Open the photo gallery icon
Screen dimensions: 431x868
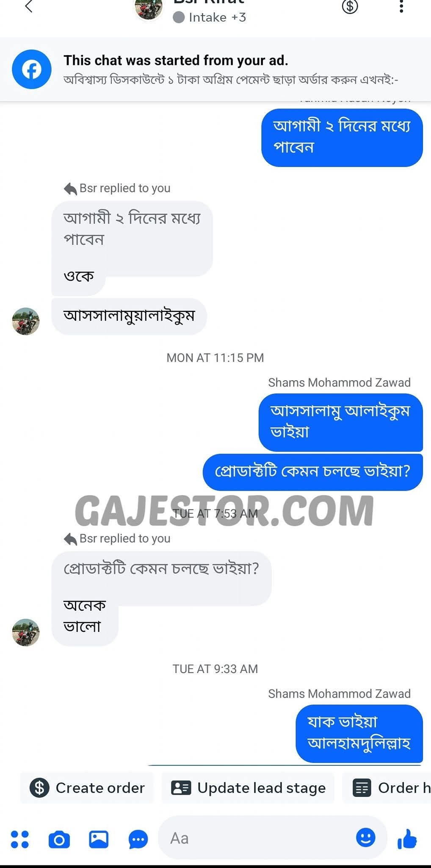pos(99,839)
